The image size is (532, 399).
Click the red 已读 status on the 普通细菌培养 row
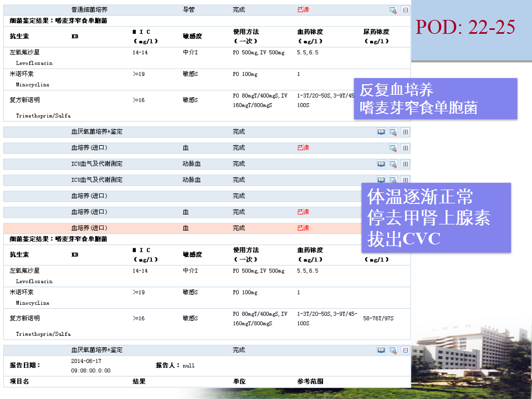point(303,10)
